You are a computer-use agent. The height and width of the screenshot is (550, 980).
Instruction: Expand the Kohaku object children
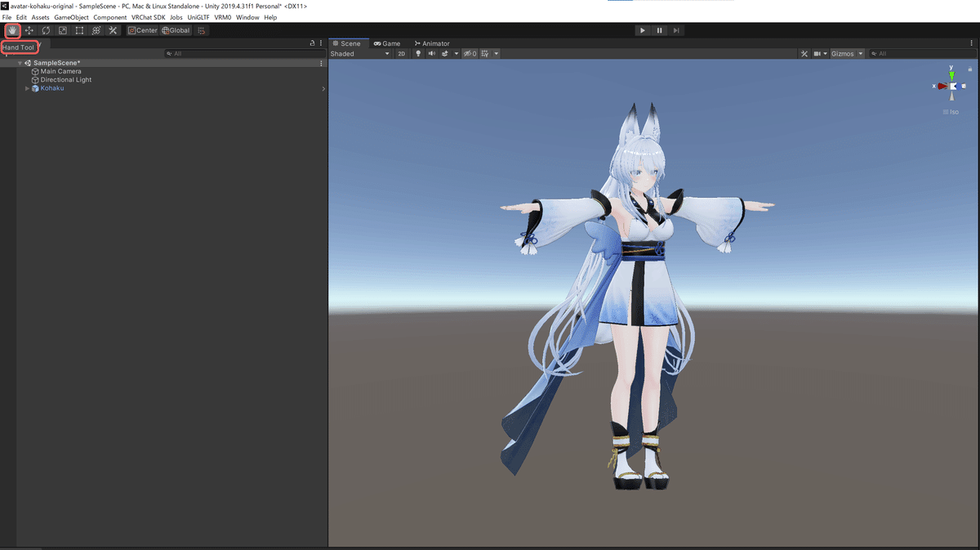tap(28, 88)
